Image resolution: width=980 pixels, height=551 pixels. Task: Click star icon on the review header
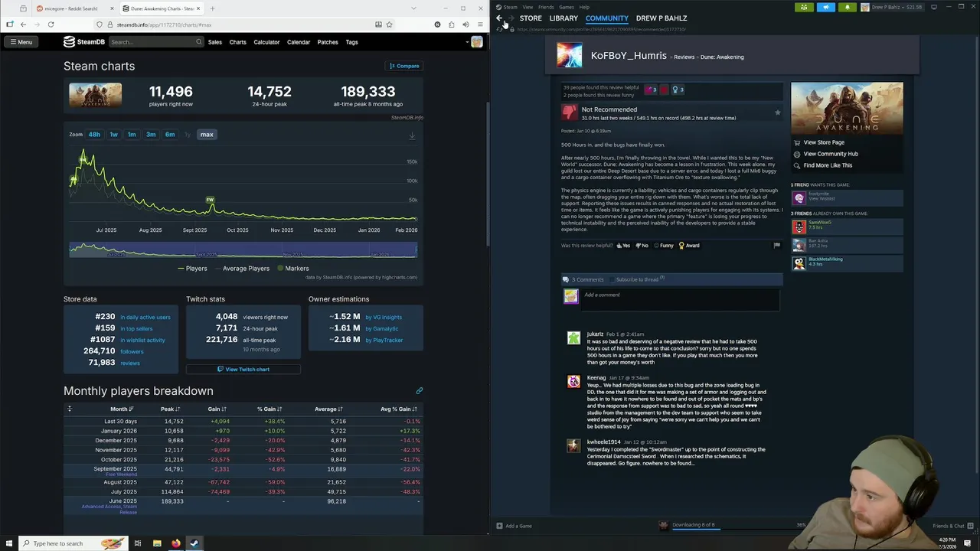click(777, 113)
